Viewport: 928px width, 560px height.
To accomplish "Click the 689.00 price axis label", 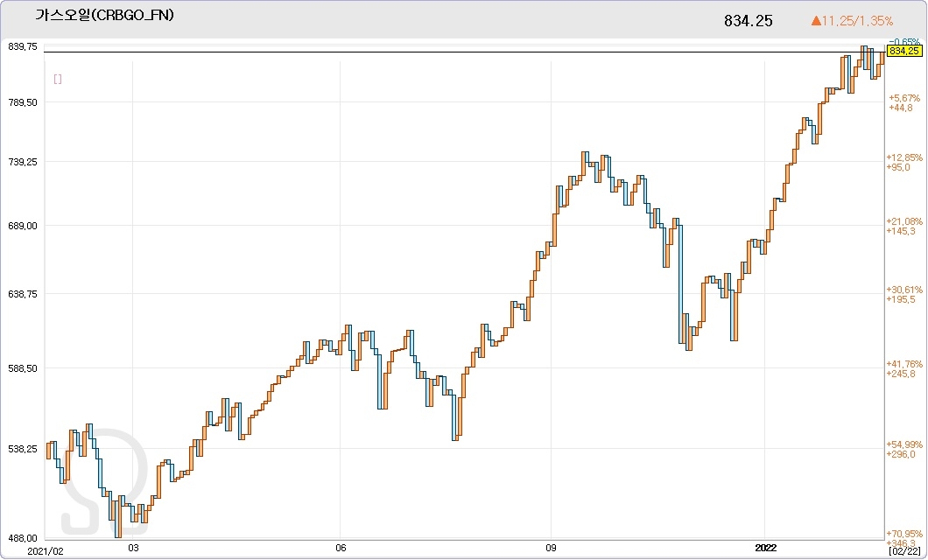I will [22, 226].
